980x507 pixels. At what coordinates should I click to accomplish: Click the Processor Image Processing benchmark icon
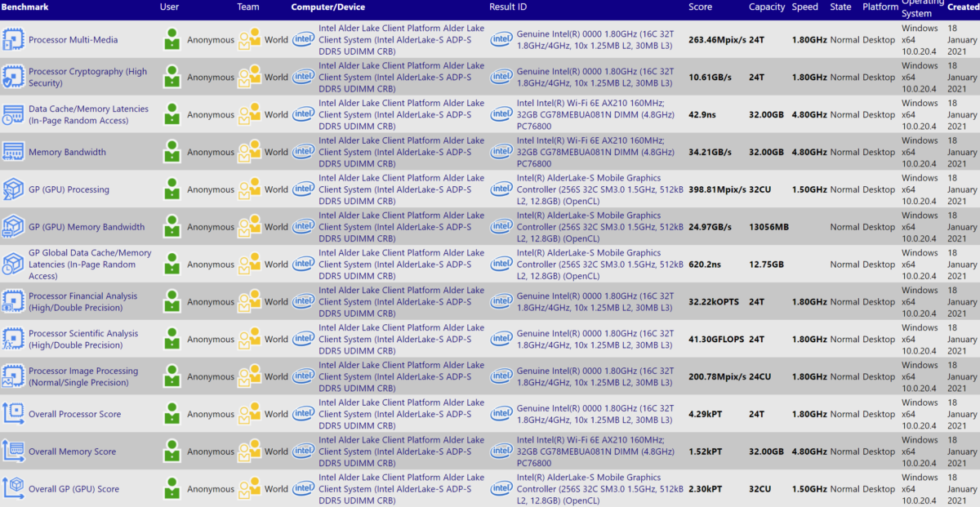pos(14,376)
